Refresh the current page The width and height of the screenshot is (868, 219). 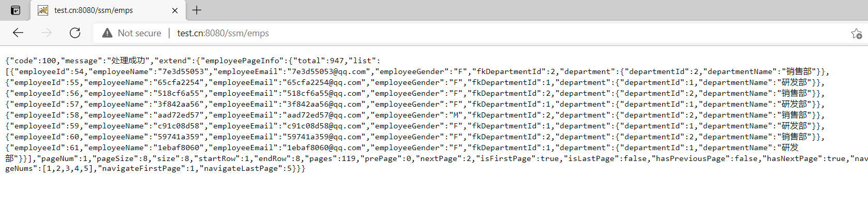click(x=75, y=33)
